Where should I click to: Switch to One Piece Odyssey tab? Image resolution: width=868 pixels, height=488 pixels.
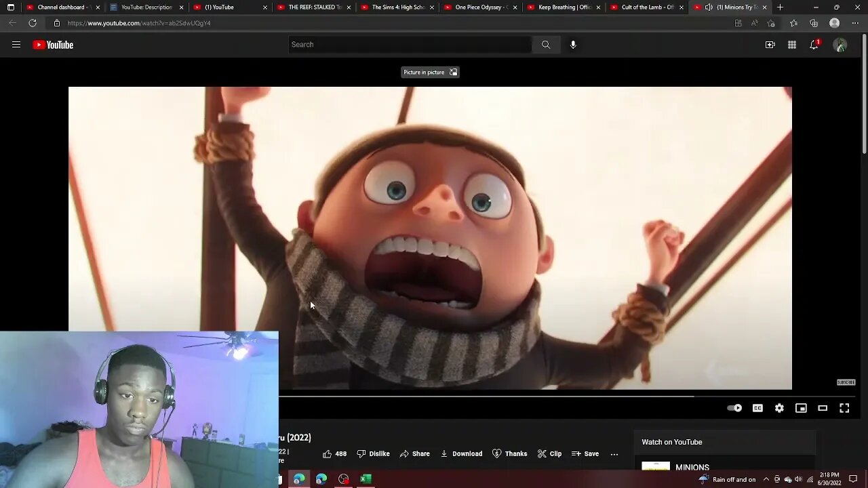pyautogui.click(x=480, y=7)
